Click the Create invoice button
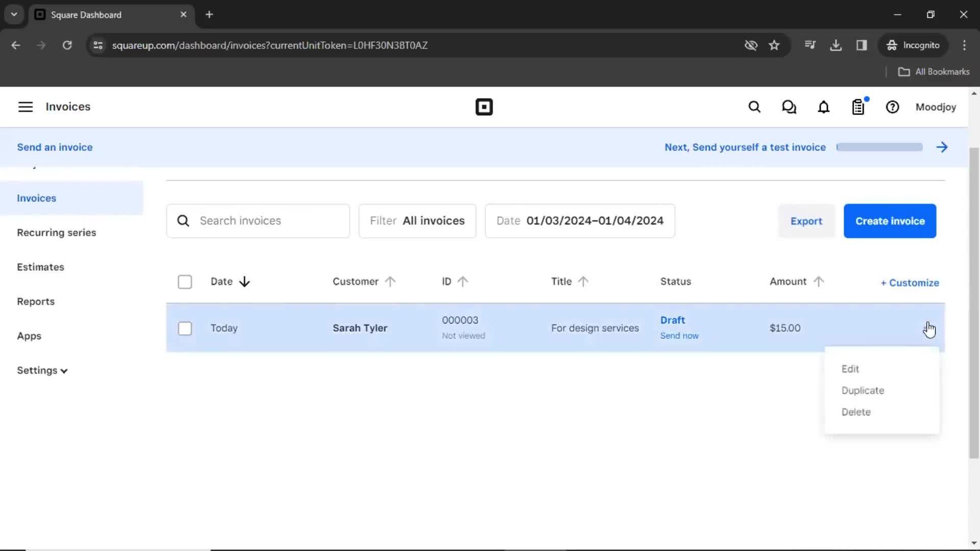 (x=890, y=221)
